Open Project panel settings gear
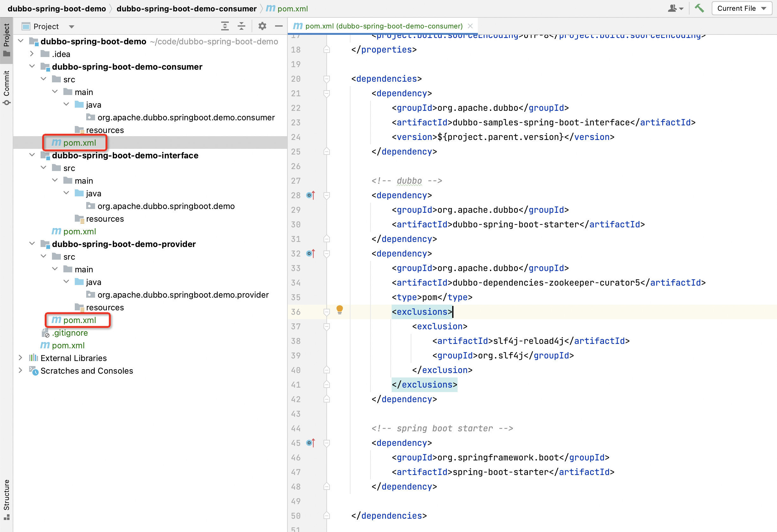The image size is (777, 532). pyautogui.click(x=262, y=26)
